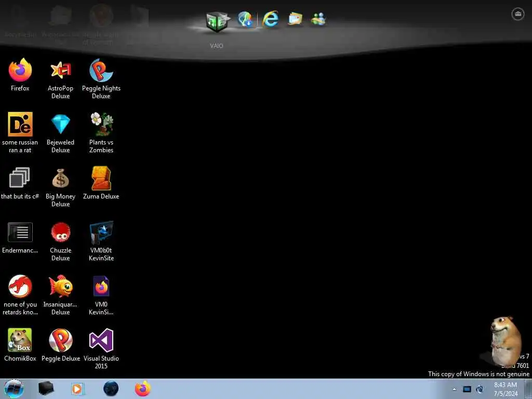Click the tray icon beside the clock
Image resolution: width=532 pixels, height=399 pixels.
tap(480, 389)
